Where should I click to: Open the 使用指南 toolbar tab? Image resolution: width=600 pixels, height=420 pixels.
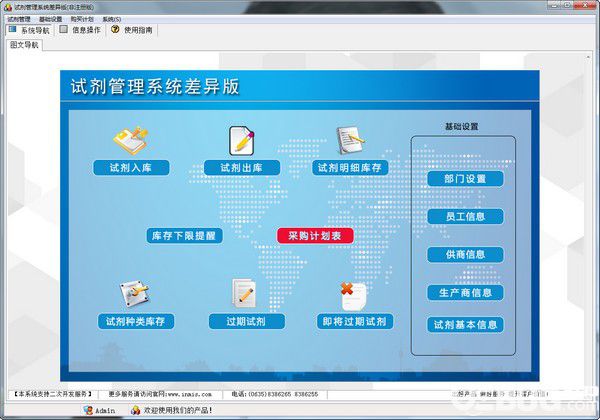[x=132, y=30]
